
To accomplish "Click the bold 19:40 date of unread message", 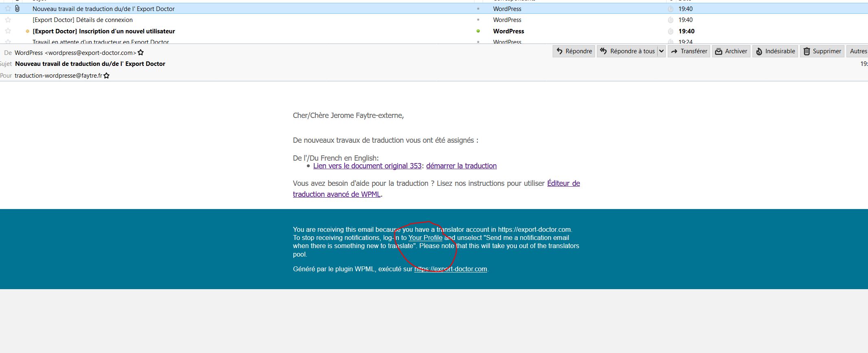I will coord(687,31).
